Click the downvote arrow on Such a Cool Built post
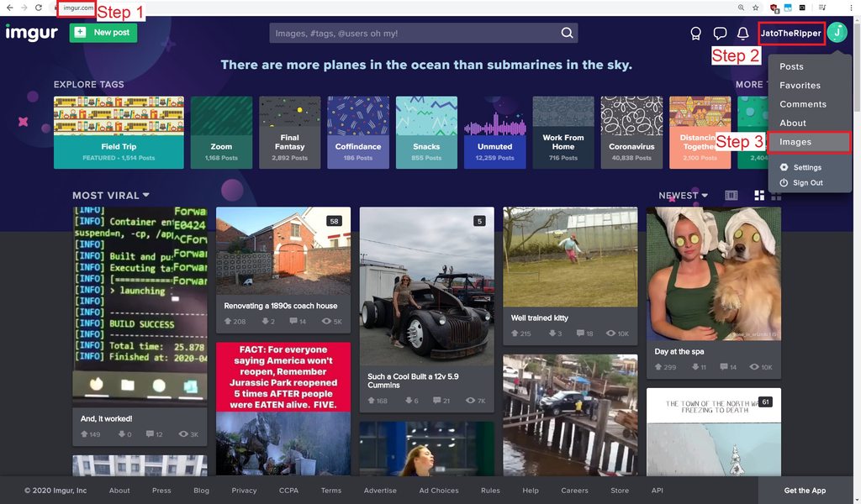Screen dimensions: 861x504 coord(409,401)
